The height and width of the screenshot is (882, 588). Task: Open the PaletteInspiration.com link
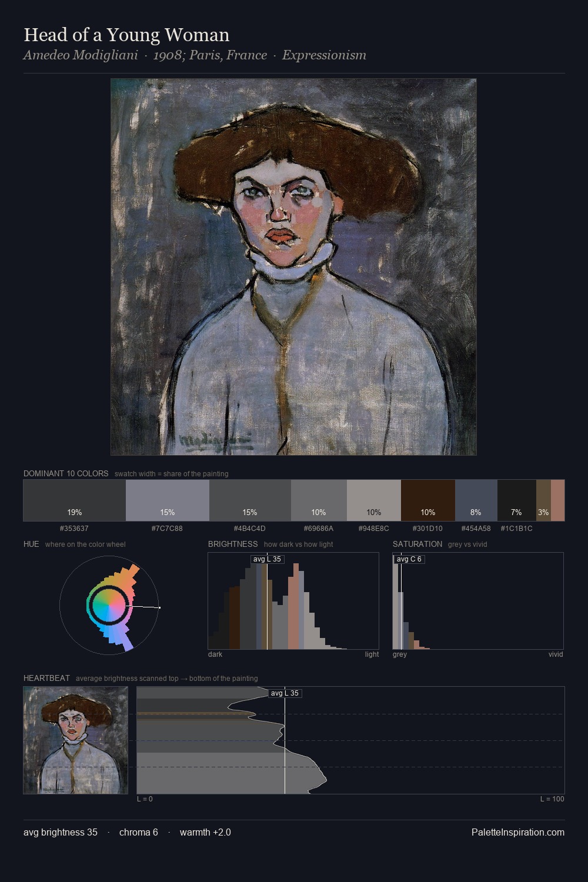tap(518, 832)
